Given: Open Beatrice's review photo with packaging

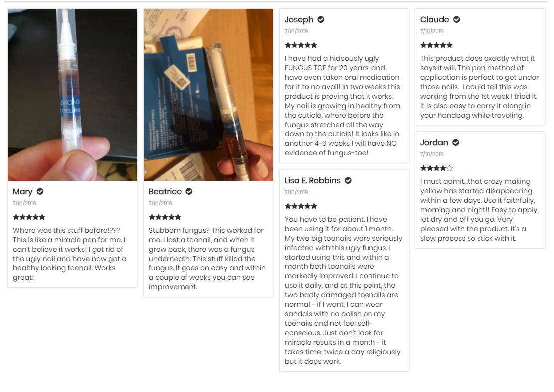Looking at the screenshot, I should coord(208,95).
